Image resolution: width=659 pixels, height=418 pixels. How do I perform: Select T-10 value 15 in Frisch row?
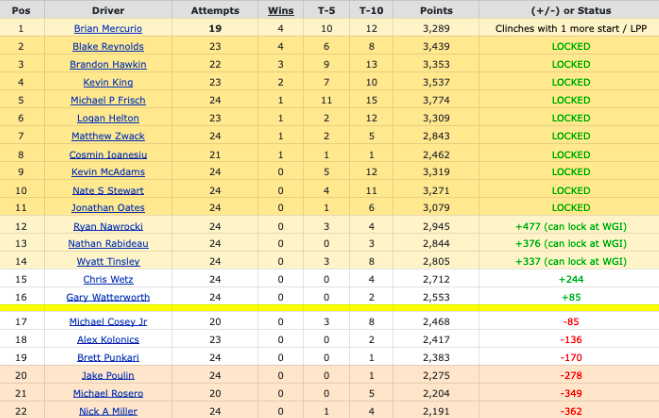(371, 100)
